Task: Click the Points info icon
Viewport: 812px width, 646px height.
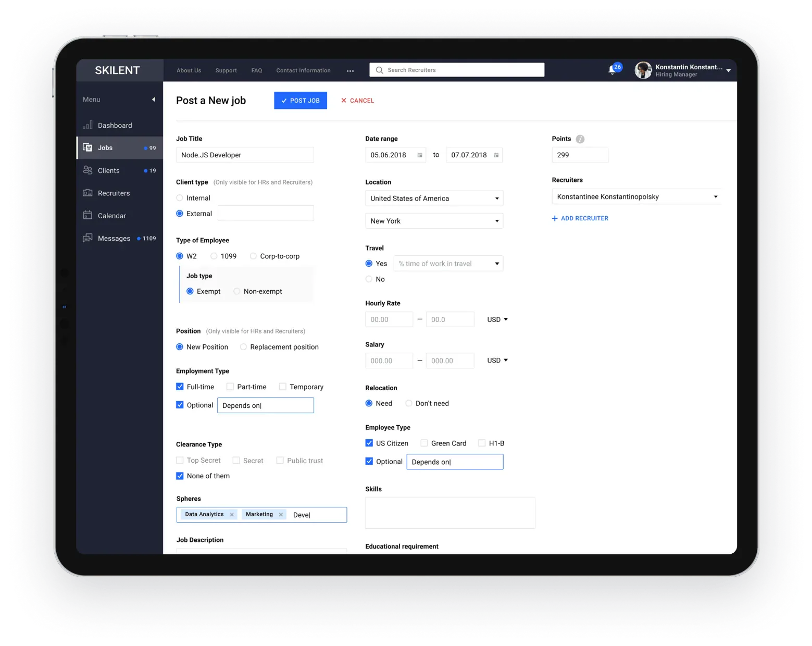Action: pyautogui.click(x=580, y=139)
